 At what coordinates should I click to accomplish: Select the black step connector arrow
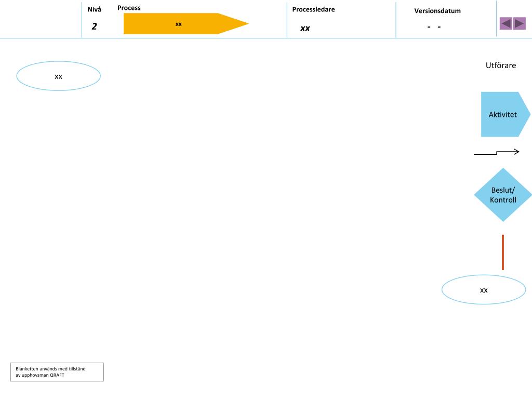point(496,152)
